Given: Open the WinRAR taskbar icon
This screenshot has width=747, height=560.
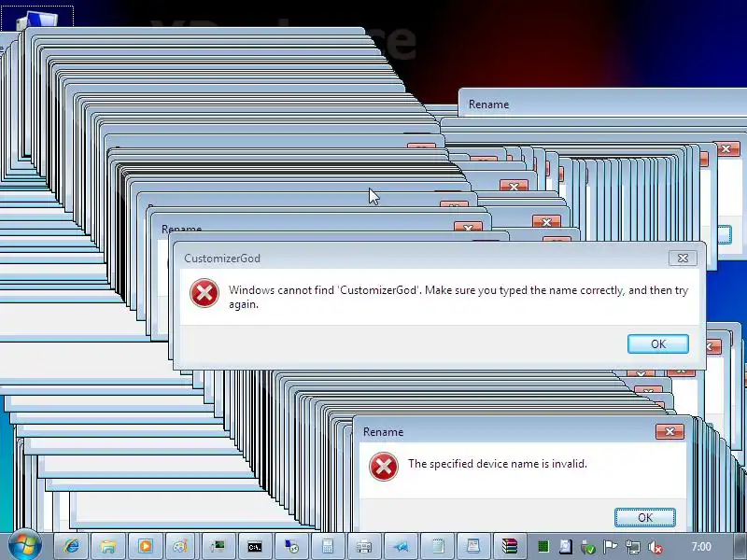Looking at the screenshot, I should [x=510, y=546].
